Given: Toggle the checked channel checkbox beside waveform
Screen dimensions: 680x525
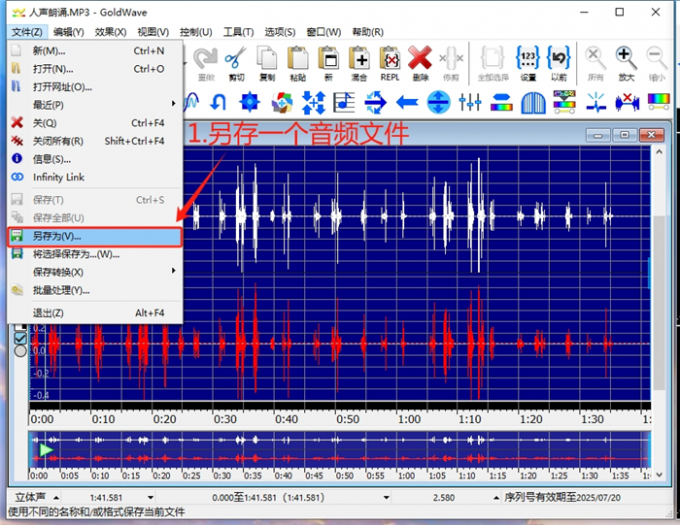Looking at the screenshot, I should 20,338.
